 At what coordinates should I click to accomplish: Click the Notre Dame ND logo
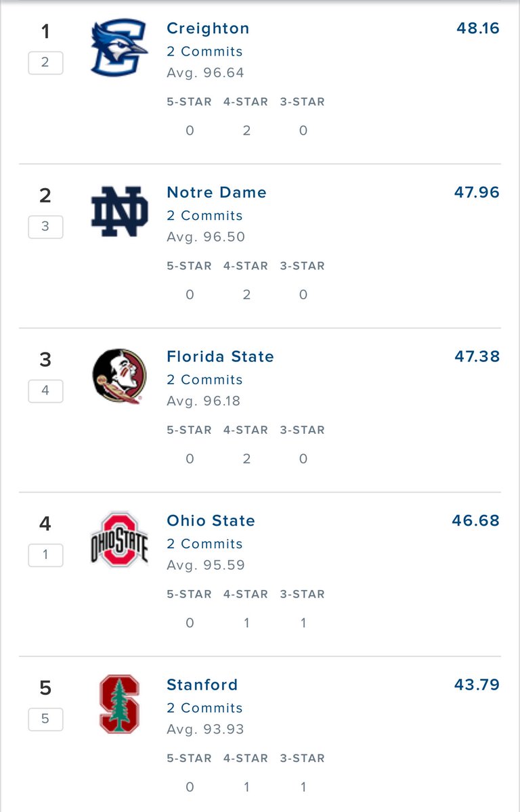(119, 212)
